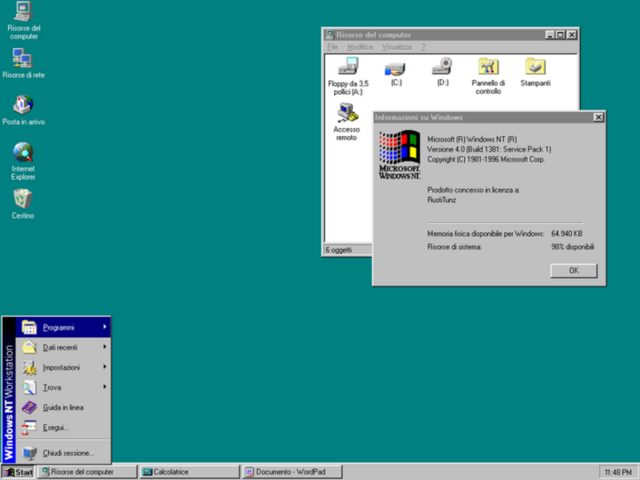Select Accesso remoto icon
This screenshot has height=480, width=640.
click(347, 122)
